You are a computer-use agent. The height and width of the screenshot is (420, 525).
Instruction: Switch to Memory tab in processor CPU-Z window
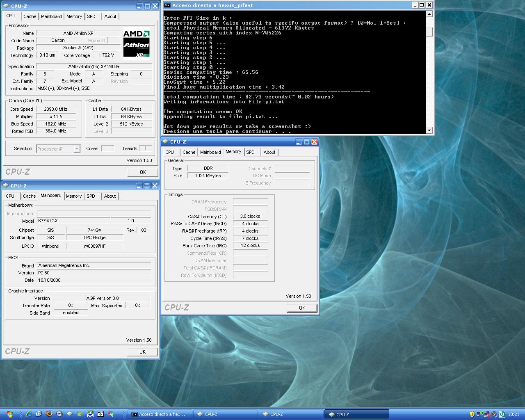point(74,17)
